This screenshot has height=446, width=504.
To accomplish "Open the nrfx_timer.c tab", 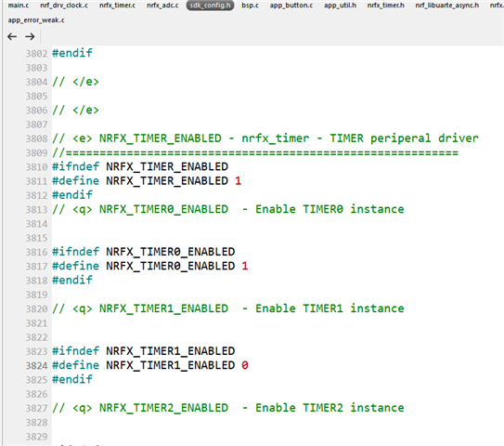I will coord(117,6).
